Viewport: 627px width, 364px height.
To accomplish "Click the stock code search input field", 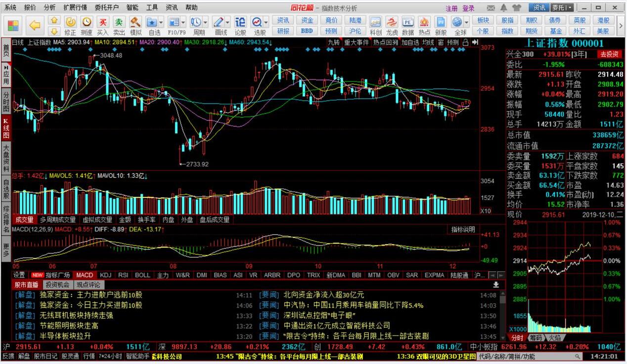I will pos(526,356).
